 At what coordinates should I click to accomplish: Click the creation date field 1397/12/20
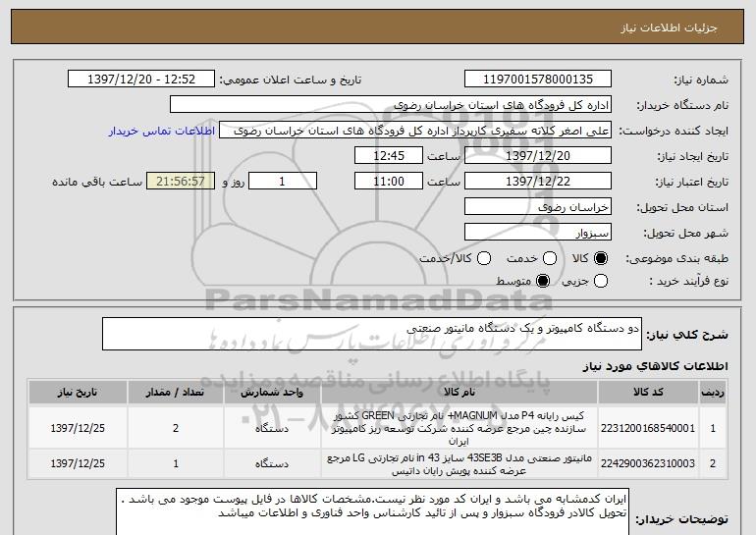tap(538, 156)
